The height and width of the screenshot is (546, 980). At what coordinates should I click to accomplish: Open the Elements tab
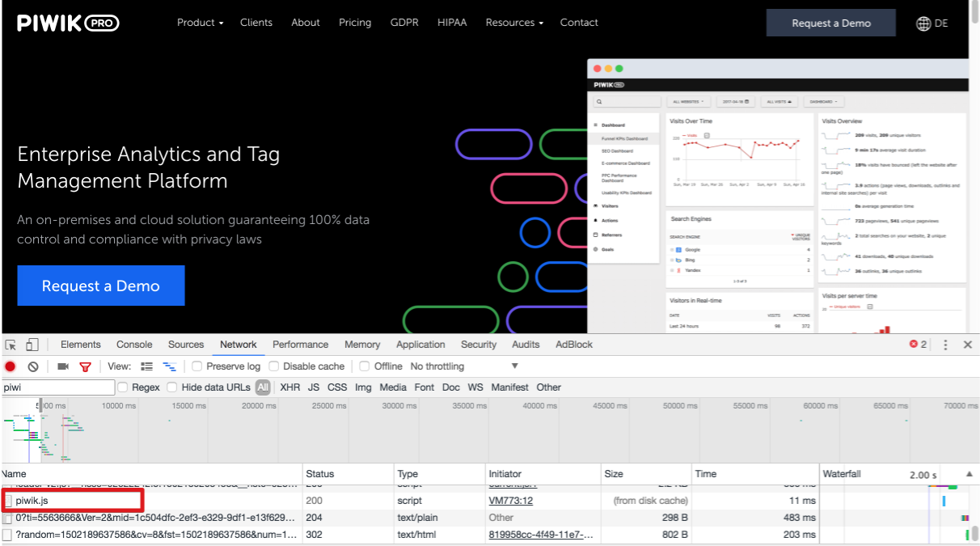[81, 345]
